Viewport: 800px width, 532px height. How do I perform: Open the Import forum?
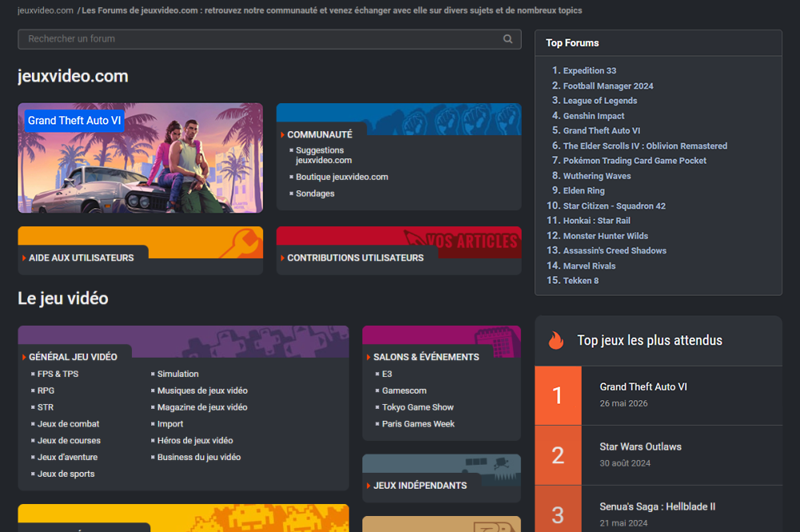tap(170, 424)
